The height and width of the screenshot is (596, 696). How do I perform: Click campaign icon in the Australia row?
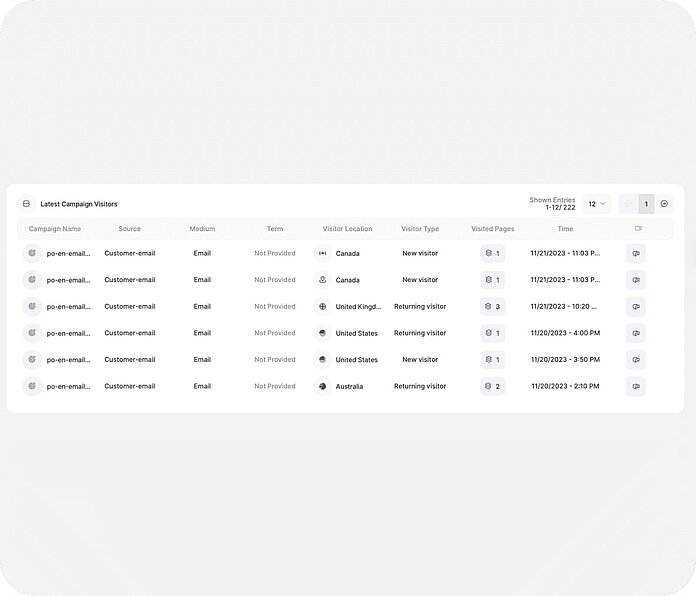pyautogui.click(x=32, y=386)
